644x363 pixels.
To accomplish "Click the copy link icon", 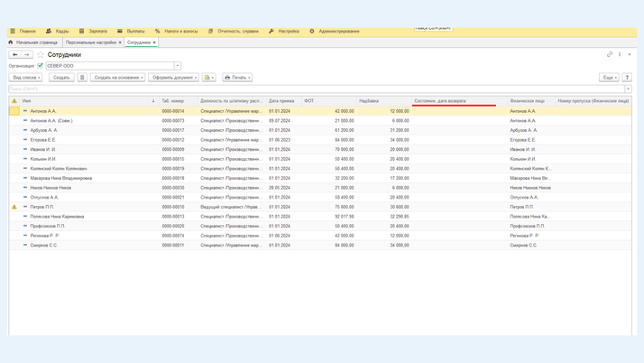I will pos(610,54).
